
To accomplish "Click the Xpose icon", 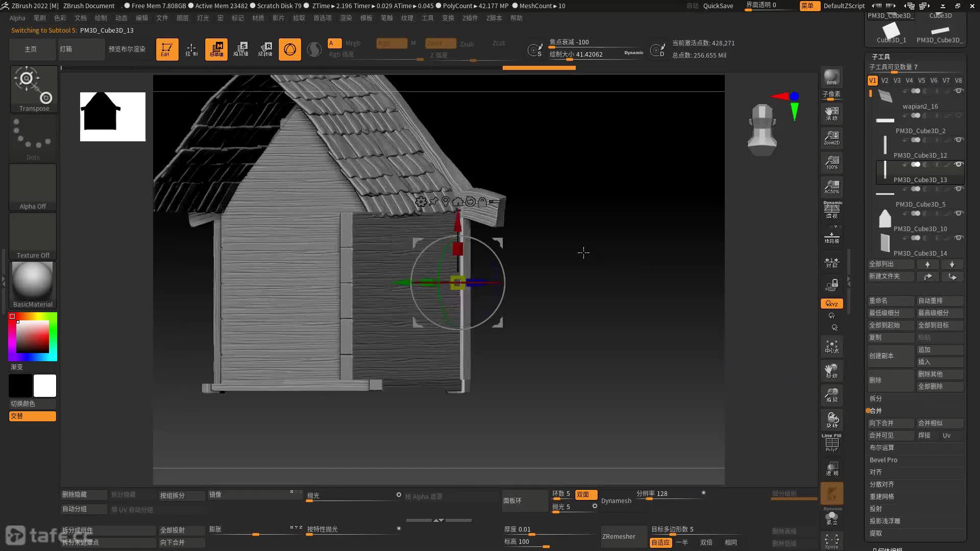I will pyautogui.click(x=831, y=541).
